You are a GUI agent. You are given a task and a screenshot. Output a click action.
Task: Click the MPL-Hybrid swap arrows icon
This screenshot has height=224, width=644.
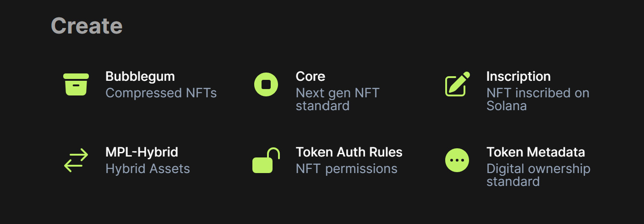click(x=76, y=160)
